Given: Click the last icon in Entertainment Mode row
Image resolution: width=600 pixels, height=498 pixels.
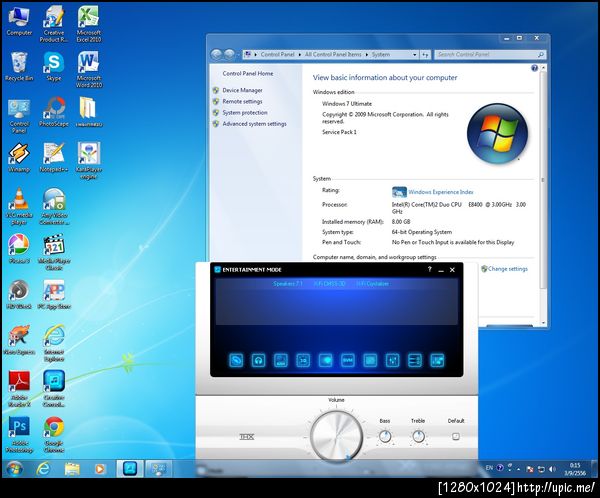Looking at the screenshot, I should click(437, 360).
